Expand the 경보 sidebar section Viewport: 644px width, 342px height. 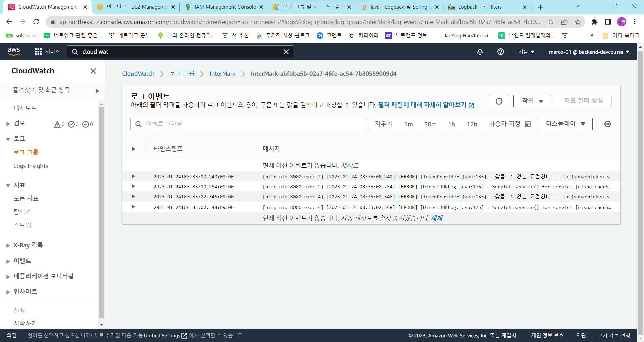pyautogui.click(x=8, y=124)
